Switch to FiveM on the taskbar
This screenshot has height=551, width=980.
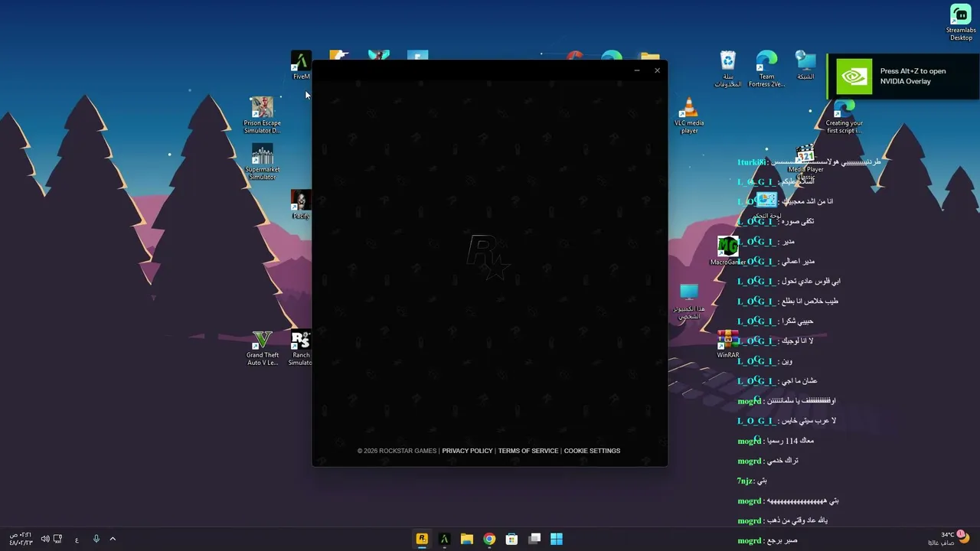click(x=444, y=539)
